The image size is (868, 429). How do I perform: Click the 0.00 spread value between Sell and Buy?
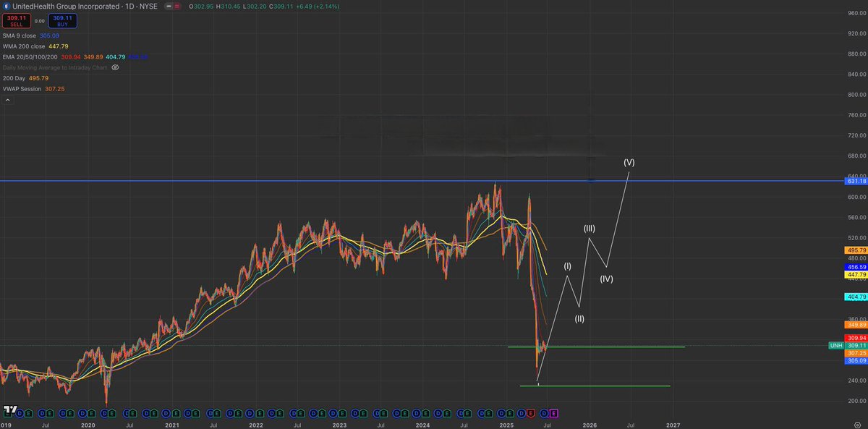[x=38, y=22]
